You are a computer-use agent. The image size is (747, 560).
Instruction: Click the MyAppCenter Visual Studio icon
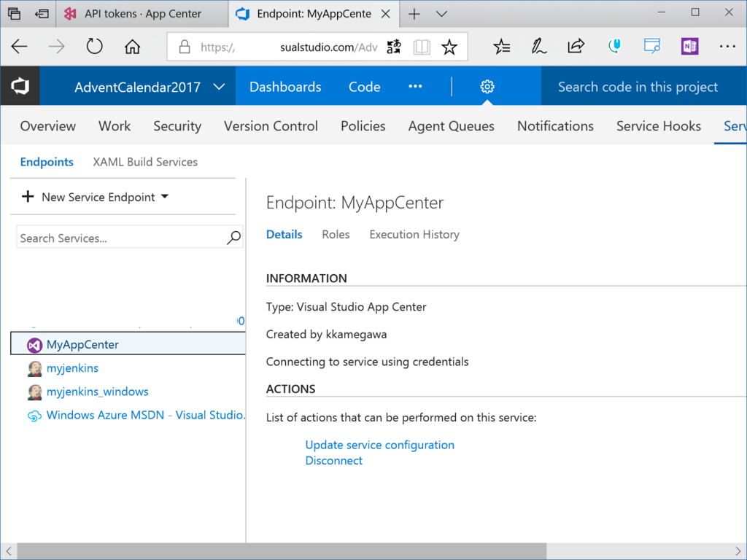[x=34, y=345]
